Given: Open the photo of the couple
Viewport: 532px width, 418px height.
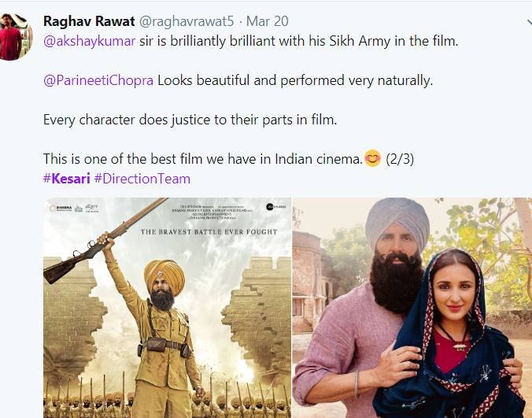Looking at the screenshot, I should (x=412, y=308).
